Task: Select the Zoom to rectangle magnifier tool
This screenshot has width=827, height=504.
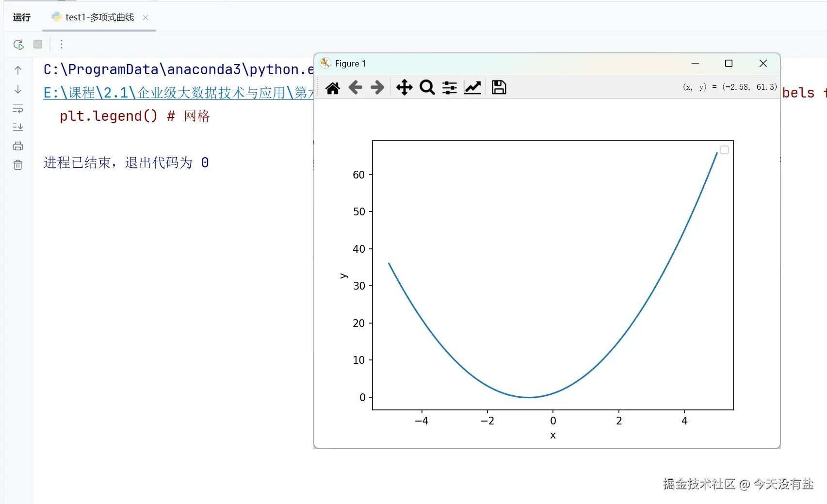Action: click(x=427, y=87)
